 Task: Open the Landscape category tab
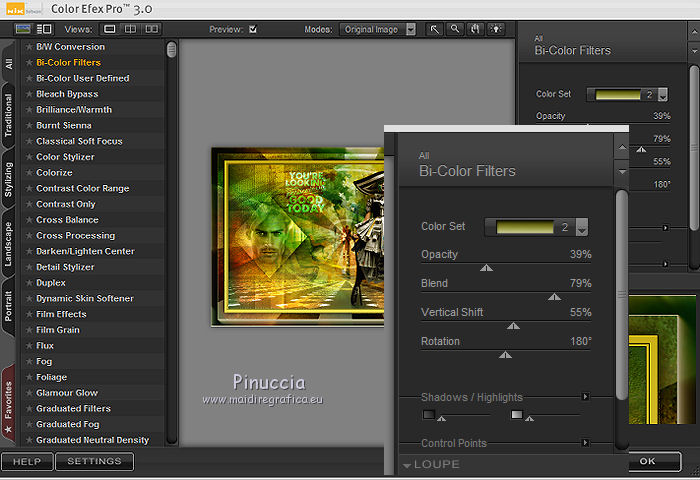click(8, 244)
